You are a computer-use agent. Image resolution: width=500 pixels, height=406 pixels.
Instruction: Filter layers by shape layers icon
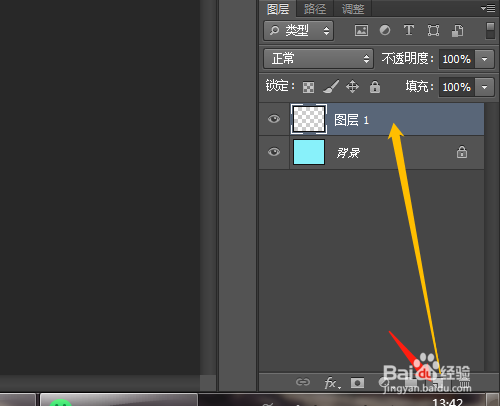433,31
